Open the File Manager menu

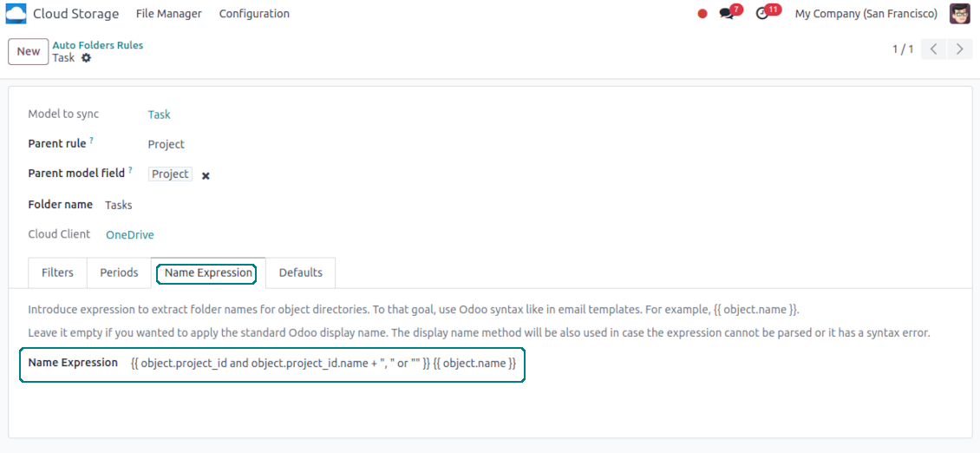(169, 14)
